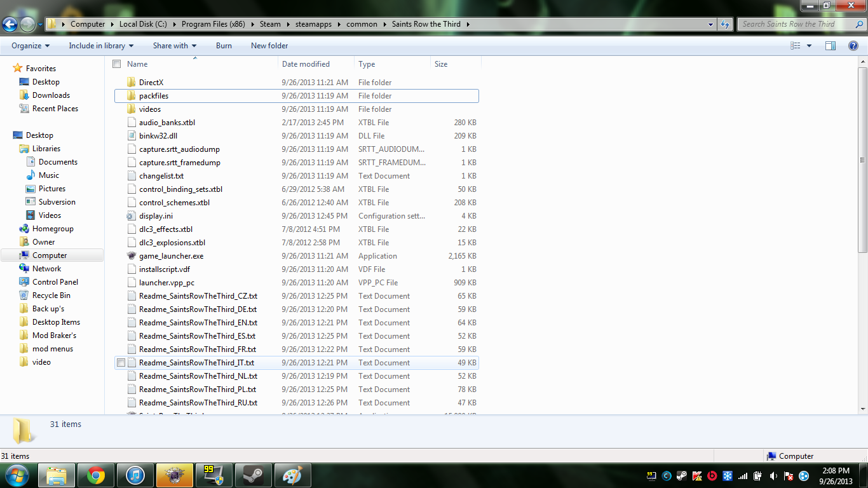Open Recent Places in Favorites
The height and width of the screenshot is (488, 868).
pyautogui.click(x=55, y=109)
